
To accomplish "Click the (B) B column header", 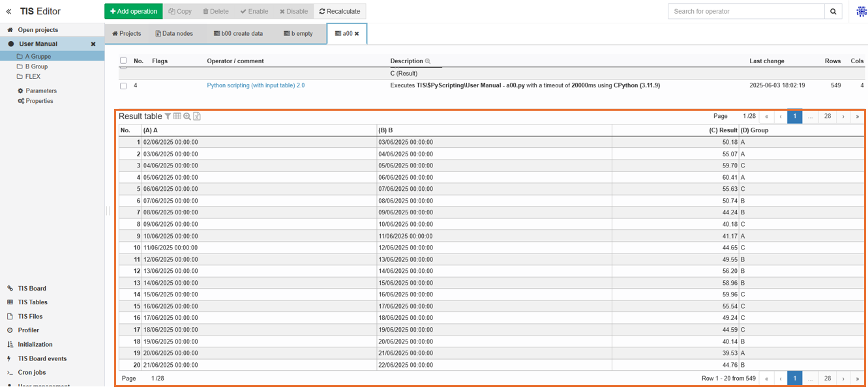I will tap(494, 130).
